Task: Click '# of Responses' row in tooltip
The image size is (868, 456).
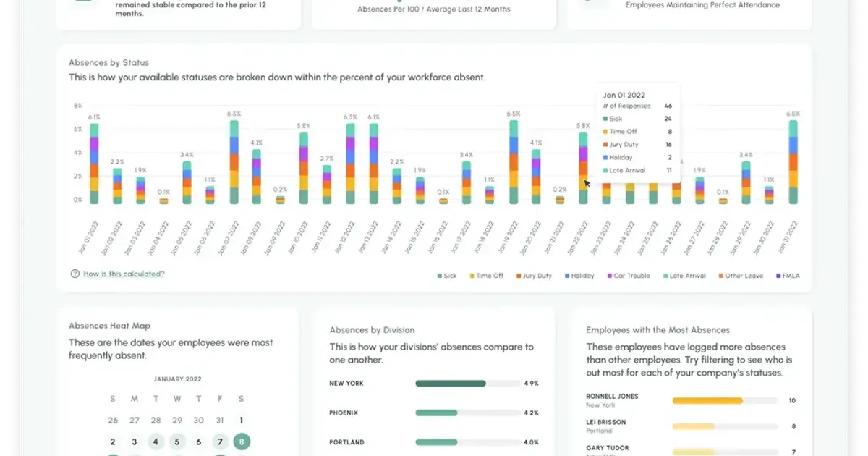Action: 637,106
